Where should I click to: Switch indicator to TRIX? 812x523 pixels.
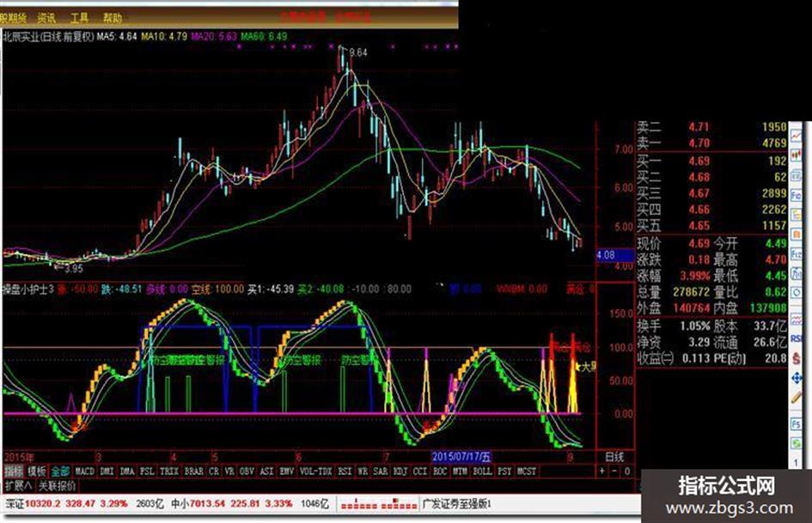(x=169, y=471)
